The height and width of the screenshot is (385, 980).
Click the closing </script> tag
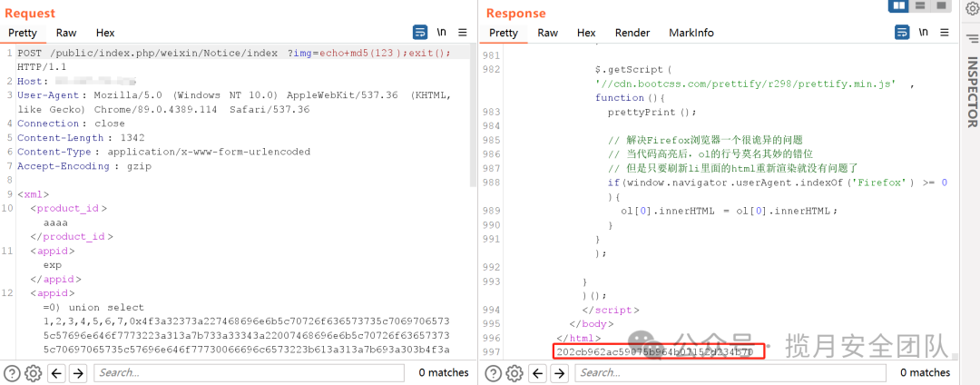tap(611, 310)
